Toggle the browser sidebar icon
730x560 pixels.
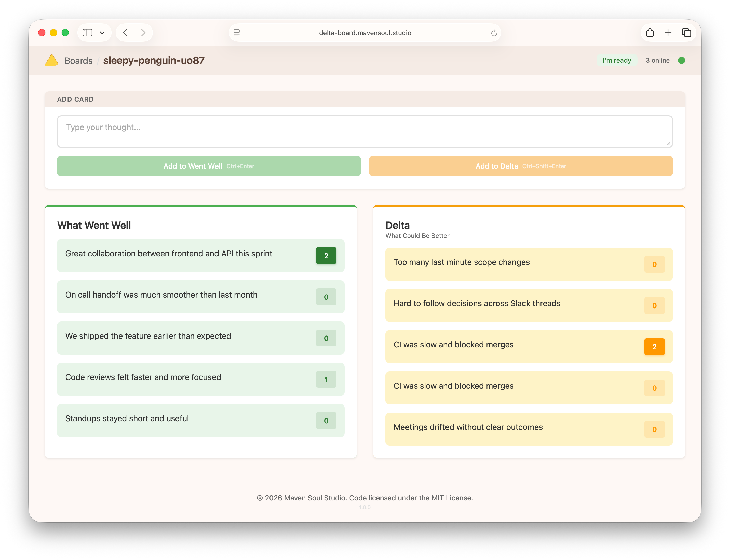tap(87, 32)
